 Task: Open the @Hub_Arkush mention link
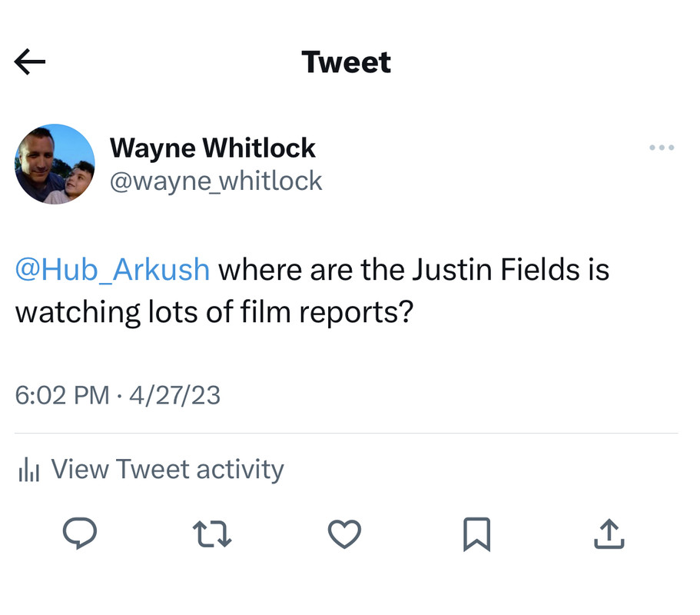[112, 270]
